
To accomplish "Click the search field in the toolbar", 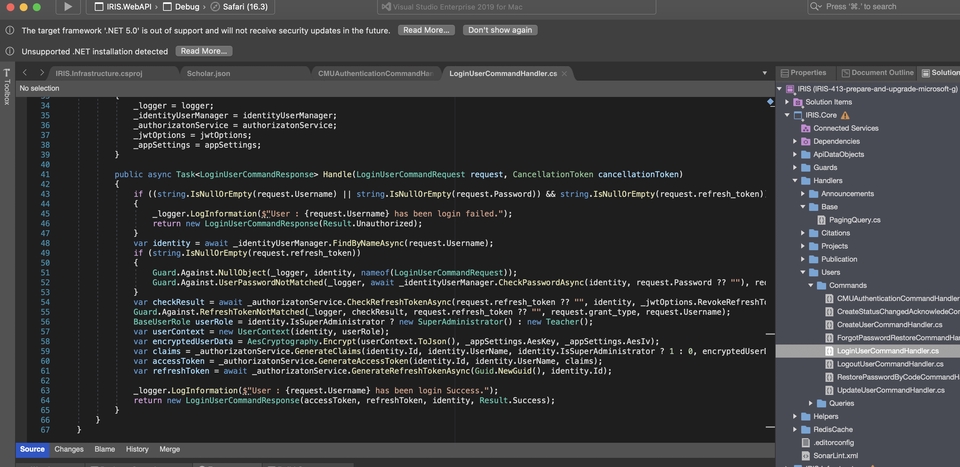I will 883,7.
